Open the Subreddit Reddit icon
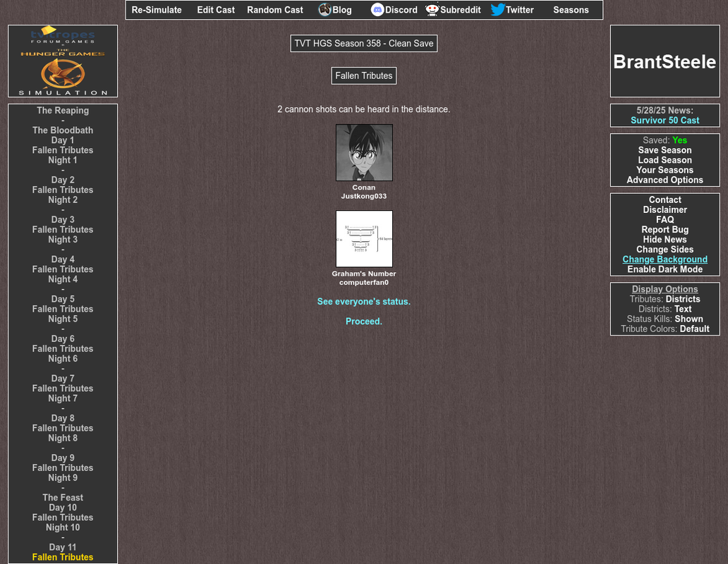 point(432,9)
